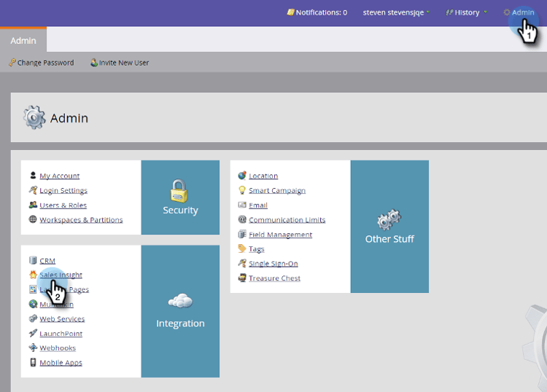Screen dimensions: 547x392
Task: Open the Single Sign-On link
Action: pyautogui.click(x=273, y=264)
